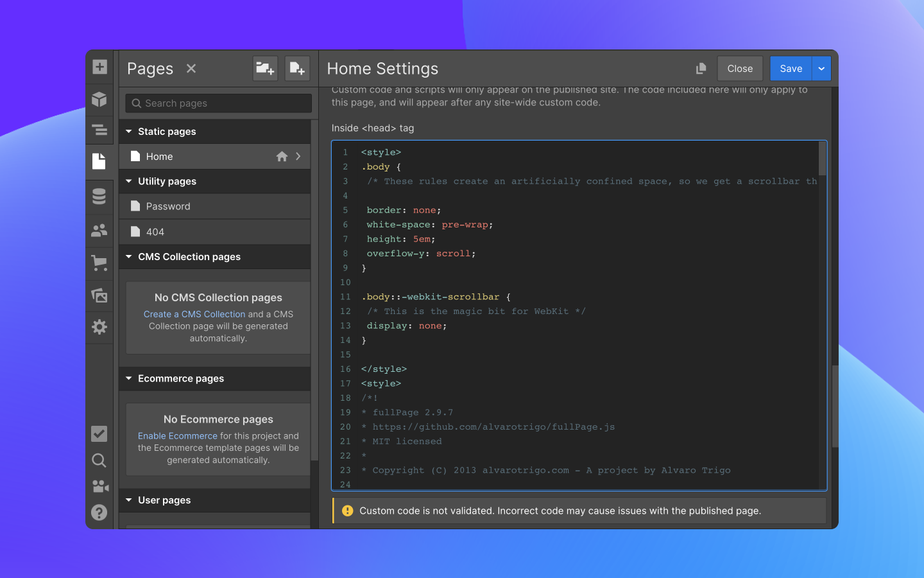Open the Save button dropdown arrow

click(x=821, y=68)
